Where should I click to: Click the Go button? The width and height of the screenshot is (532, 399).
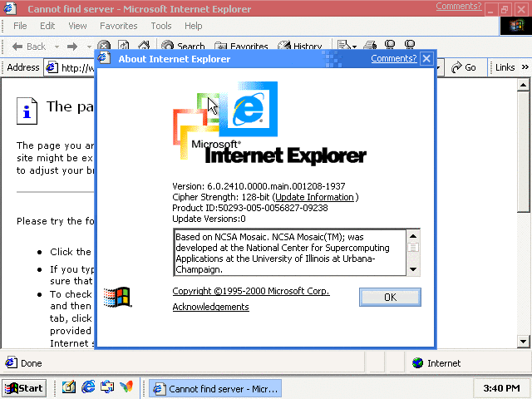[x=464, y=67]
